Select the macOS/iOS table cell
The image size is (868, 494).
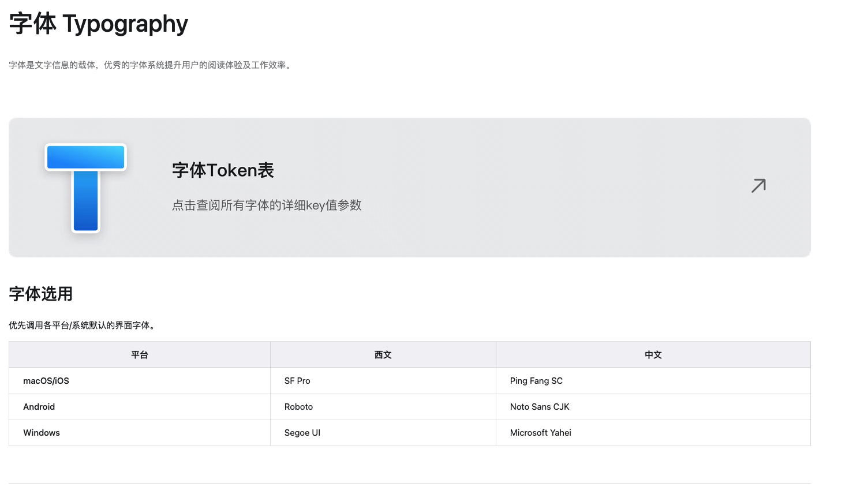coord(140,381)
